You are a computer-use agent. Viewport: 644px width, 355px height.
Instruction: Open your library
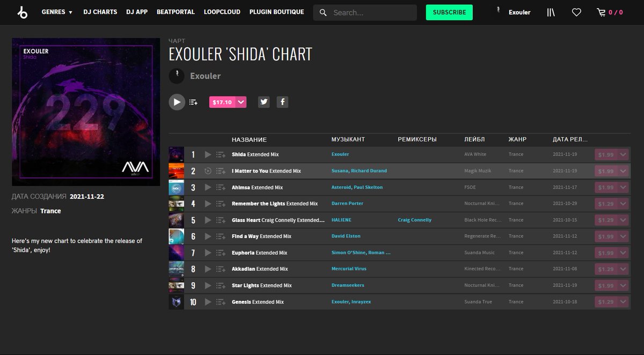[551, 12]
